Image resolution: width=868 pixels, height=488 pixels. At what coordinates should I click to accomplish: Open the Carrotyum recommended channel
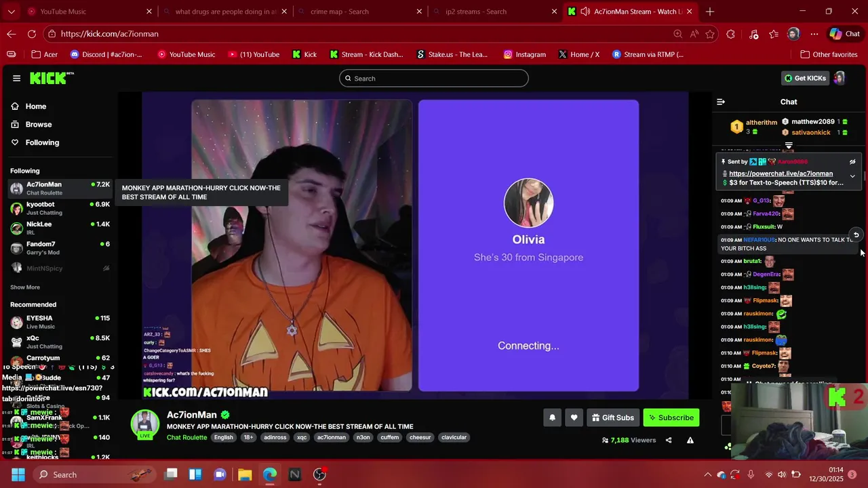coord(60,359)
